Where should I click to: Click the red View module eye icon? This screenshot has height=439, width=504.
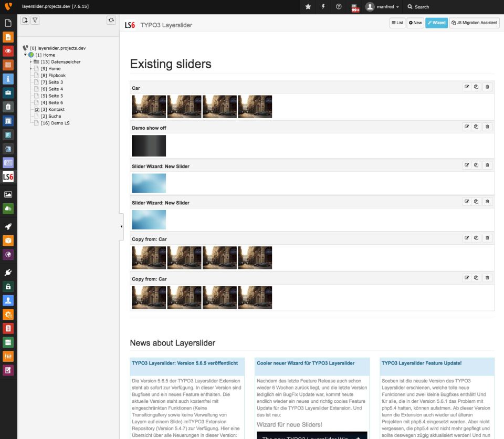click(8, 51)
